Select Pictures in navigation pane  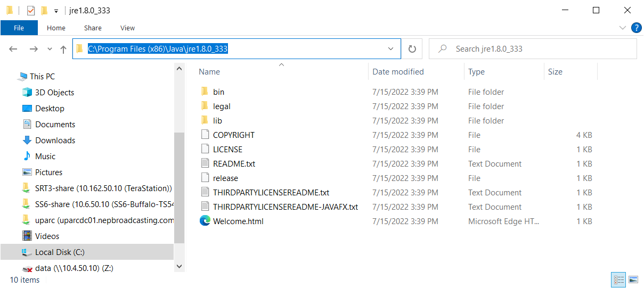click(x=48, y=172)
